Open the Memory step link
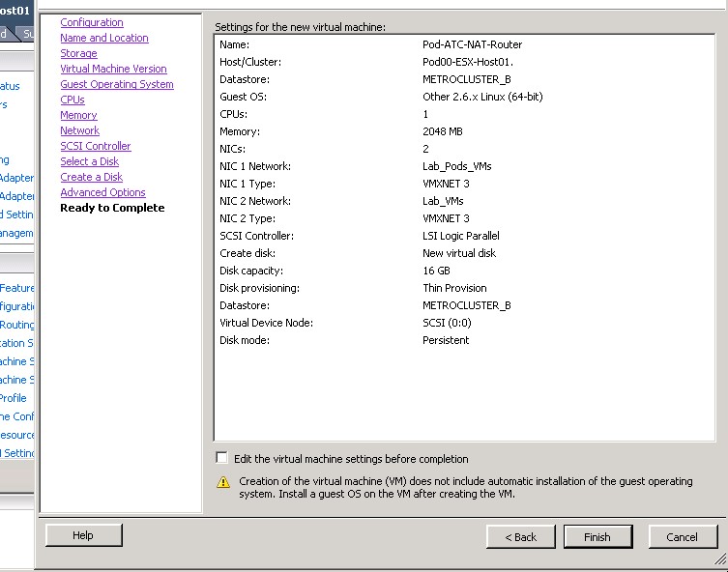The width and height of the screenshot is (728, 572). (78, 115)
